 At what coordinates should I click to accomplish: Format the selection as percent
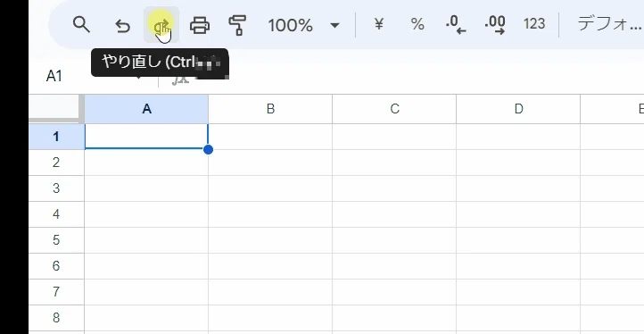click(x=417, y=25)
